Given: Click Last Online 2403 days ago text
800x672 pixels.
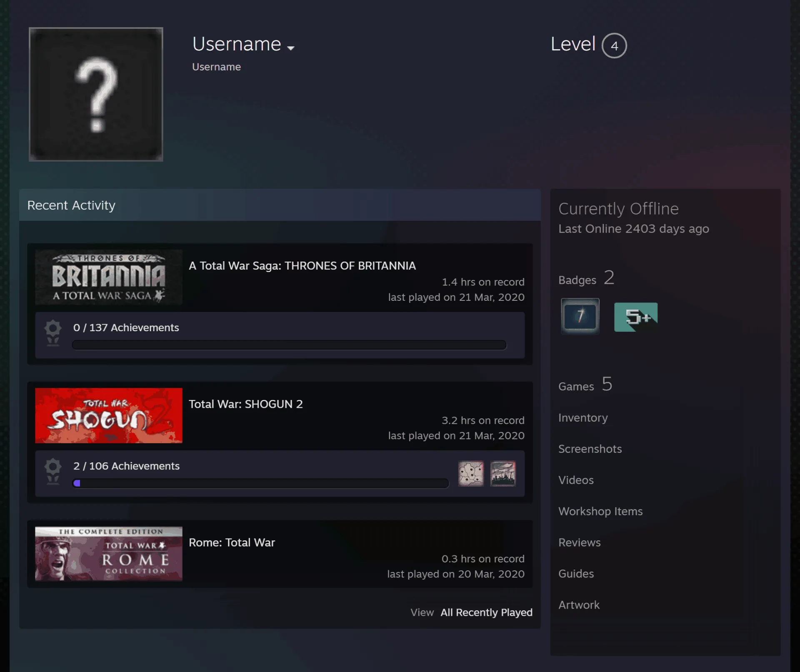Looking at the screenshot, I should (633, 229).
